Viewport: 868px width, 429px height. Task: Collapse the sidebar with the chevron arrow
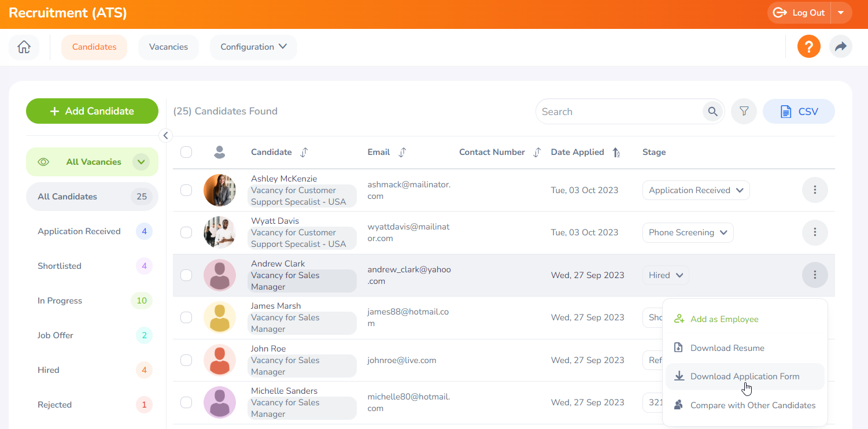click(x=165, y=136)
